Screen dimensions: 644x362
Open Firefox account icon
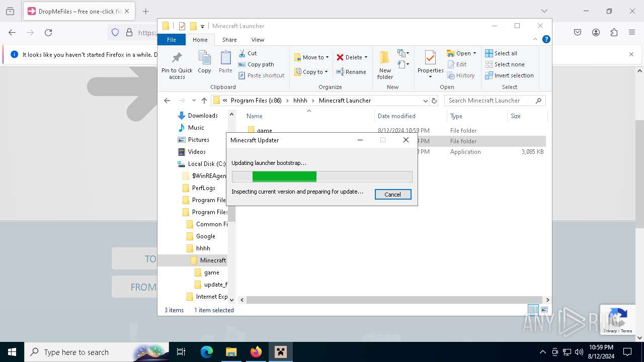pyautogui.click(x=596, y=32)
